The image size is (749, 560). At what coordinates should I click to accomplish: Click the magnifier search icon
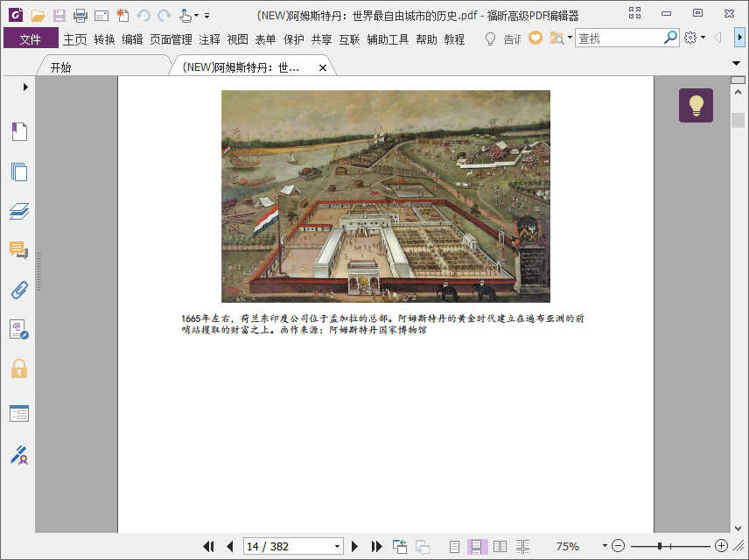(670, 38)
